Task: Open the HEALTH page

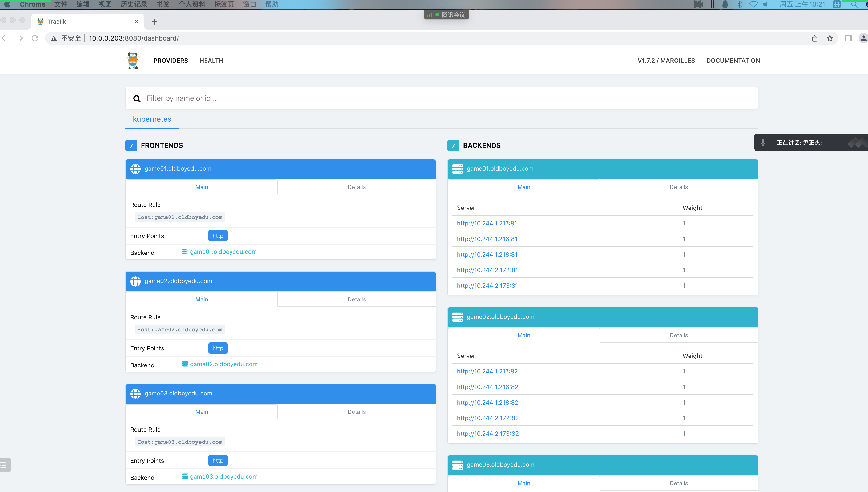Action: (211, 61)
